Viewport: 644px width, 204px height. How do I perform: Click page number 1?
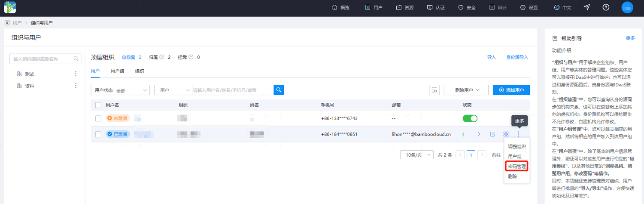(x=471, y=155)
